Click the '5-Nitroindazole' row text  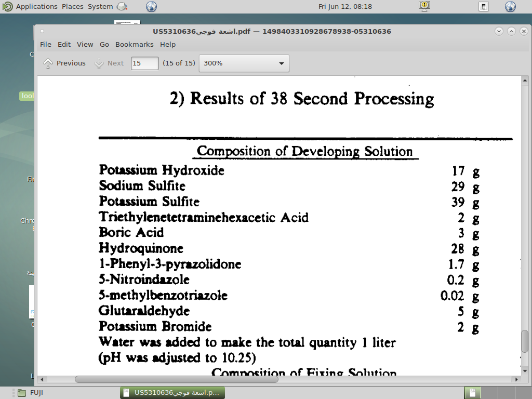(x=144, y=280)
